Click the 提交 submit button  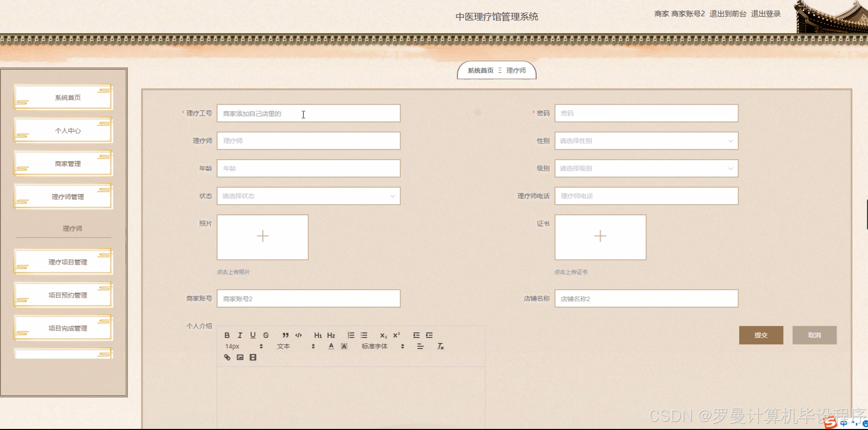pyautogui.click(x=761, y=335)
